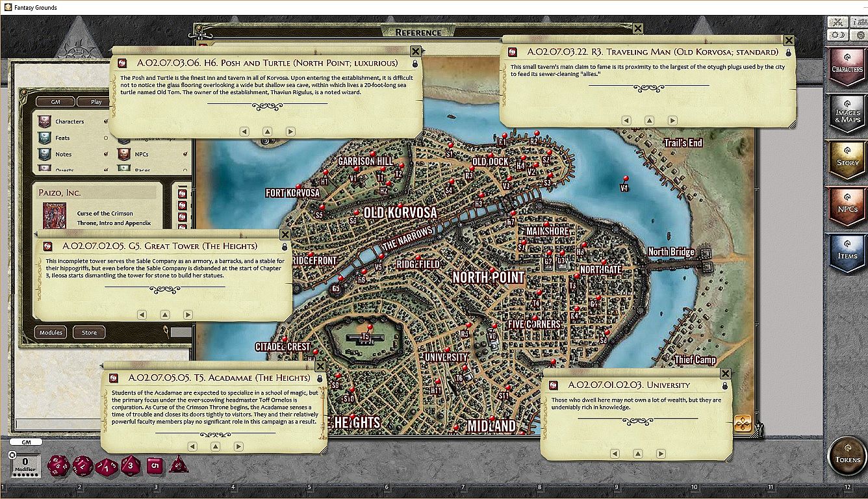The height and width of the screenshot is (499, 868).
Task: Click the link icon of University entry
Action: tap(554, 385)
